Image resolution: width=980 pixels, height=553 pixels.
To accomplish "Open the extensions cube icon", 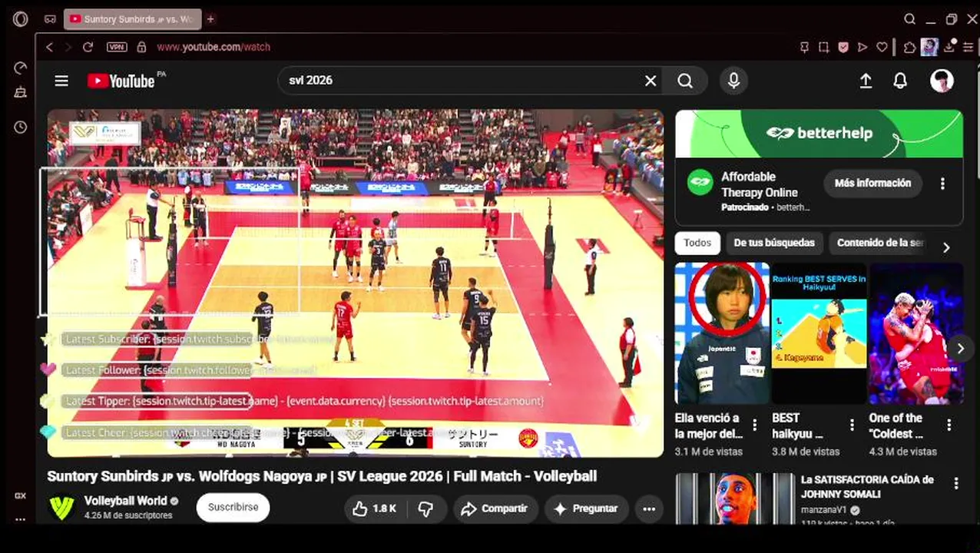I will tap(909, 47).
